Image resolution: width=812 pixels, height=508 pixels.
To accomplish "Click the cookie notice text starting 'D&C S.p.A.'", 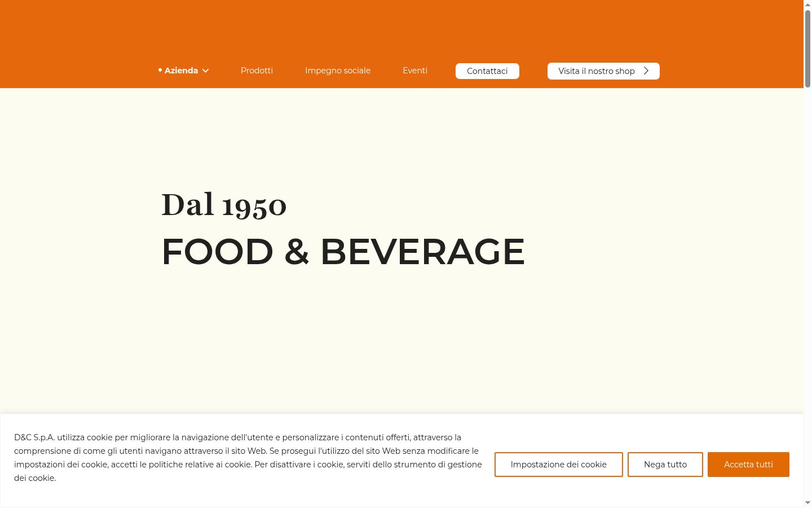I will click(x=248, y=458).
